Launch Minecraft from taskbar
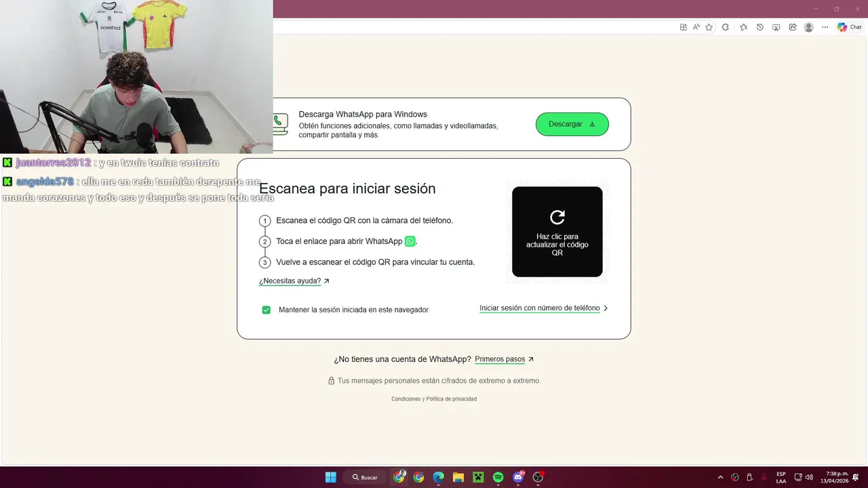 478,477
